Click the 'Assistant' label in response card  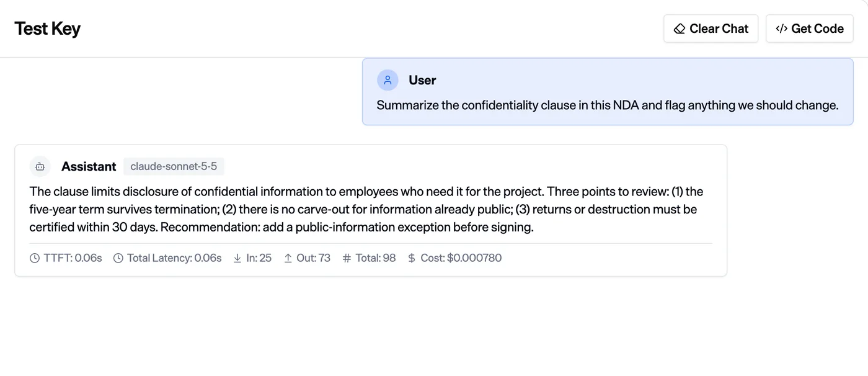tap(89, 166)
